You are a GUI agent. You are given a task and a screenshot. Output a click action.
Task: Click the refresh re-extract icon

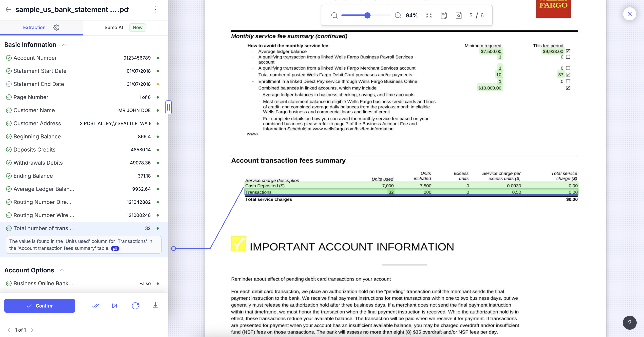tap(135, 306)
